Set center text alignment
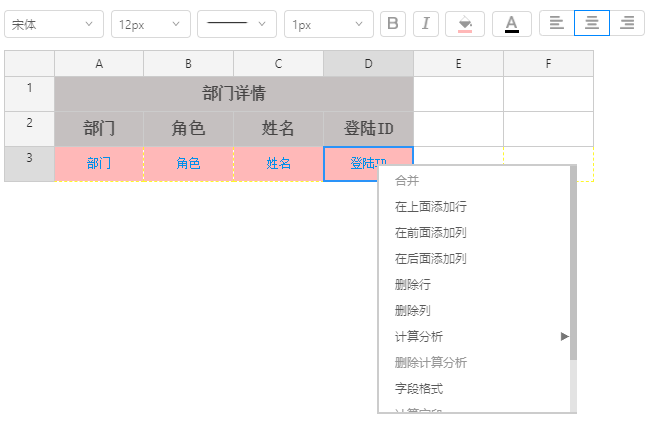Image resolution: width=651 pixels, height=425 pixels. pos(591,23)
